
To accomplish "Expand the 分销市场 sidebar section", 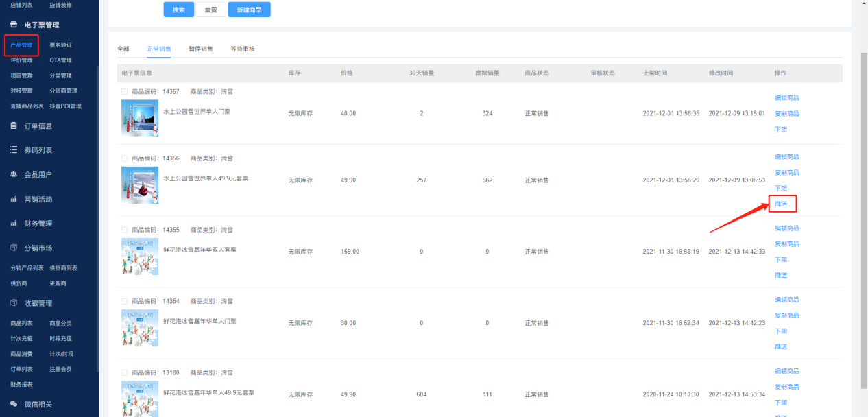I will click(x=38, y=248).
